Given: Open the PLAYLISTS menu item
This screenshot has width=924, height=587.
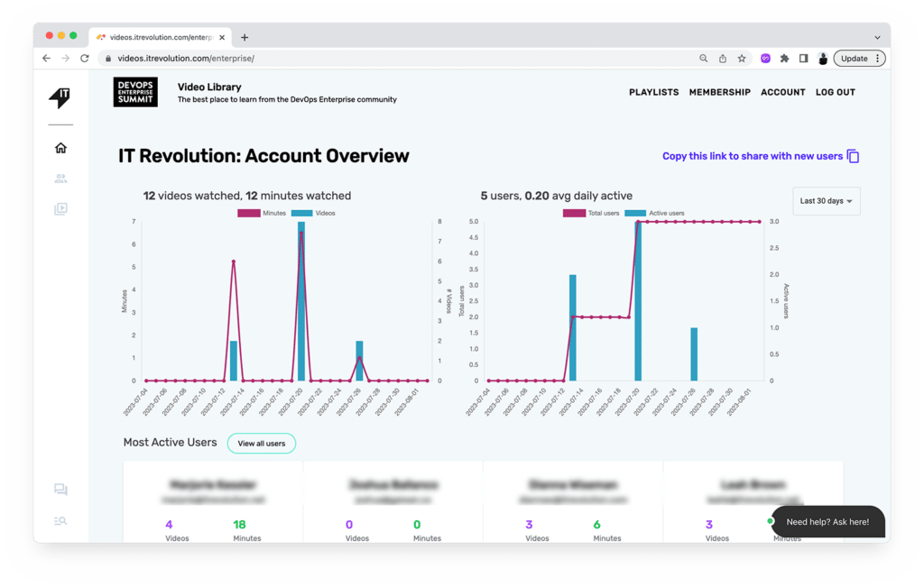Looking at the screenshot, I should click(x=653, y=92).
